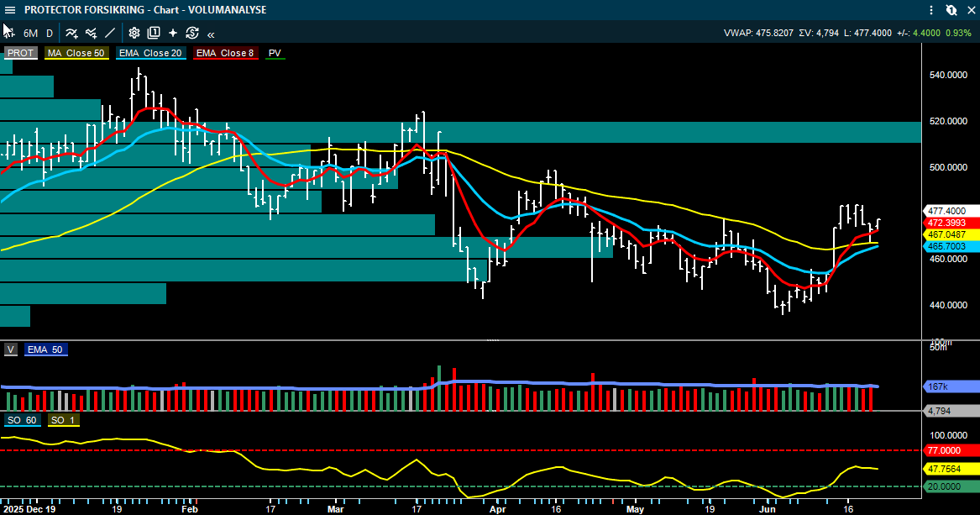Image resolution: width=980 pixels, height=515 pixels.
Task: Select the trend line drawing tool
Action: click(x=110, y=33)
